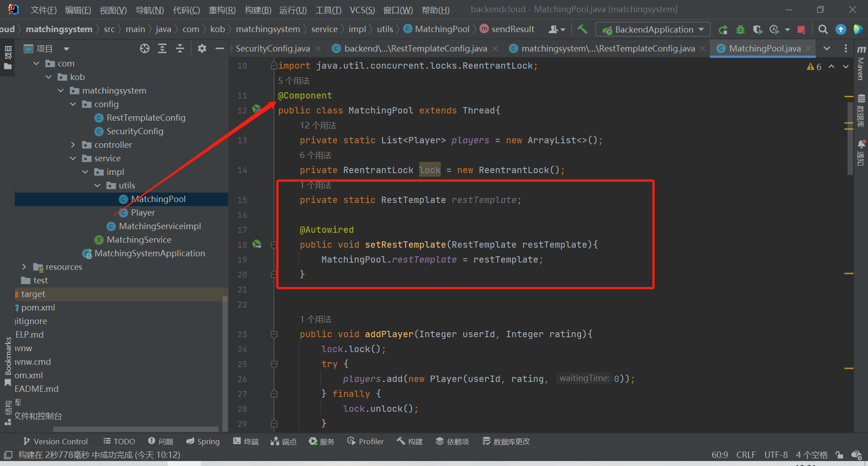Open the database tool window icon
The height and width of the screenshot is (466, 868).
[861, 110]
